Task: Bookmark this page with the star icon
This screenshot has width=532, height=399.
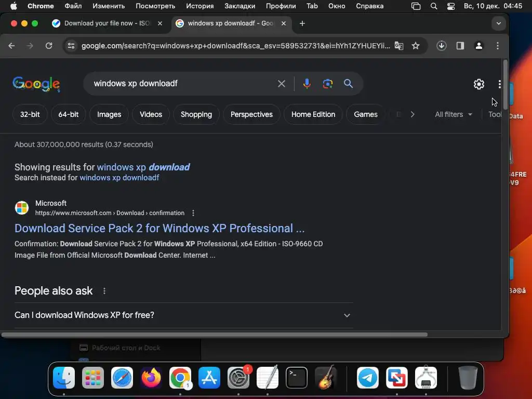Action: [x=416, y=46]
